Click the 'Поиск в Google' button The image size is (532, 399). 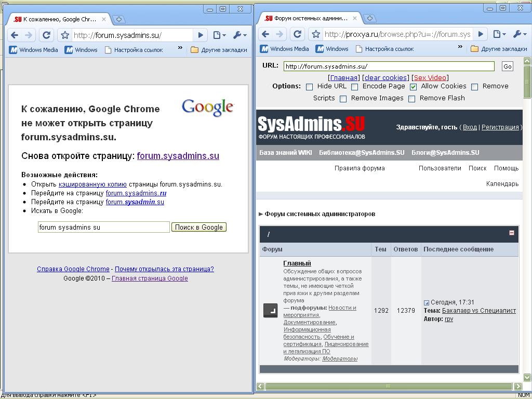(x=199, y=228)
